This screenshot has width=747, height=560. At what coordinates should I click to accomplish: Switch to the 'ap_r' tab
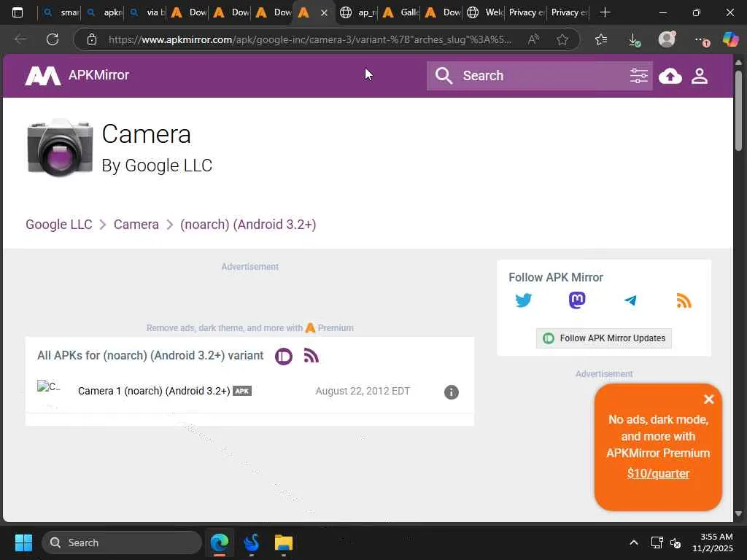tap(357, 12)
